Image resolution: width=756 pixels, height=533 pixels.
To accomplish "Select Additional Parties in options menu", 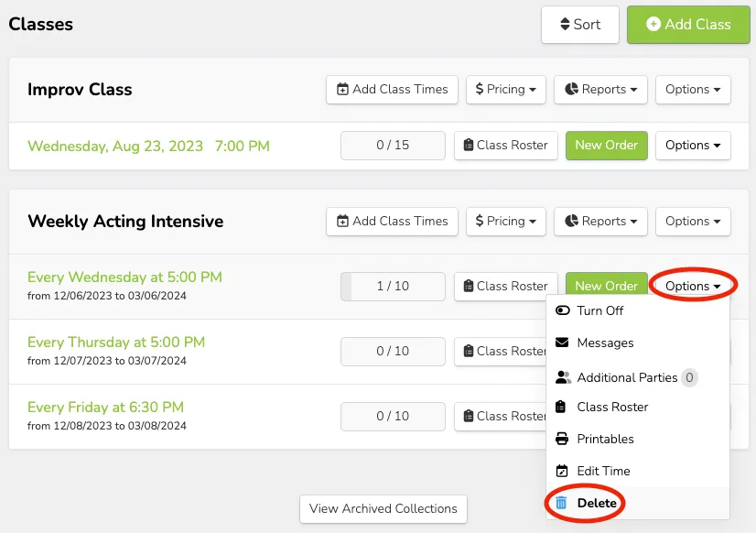I will pyautogui.click(x=638, y=377).
